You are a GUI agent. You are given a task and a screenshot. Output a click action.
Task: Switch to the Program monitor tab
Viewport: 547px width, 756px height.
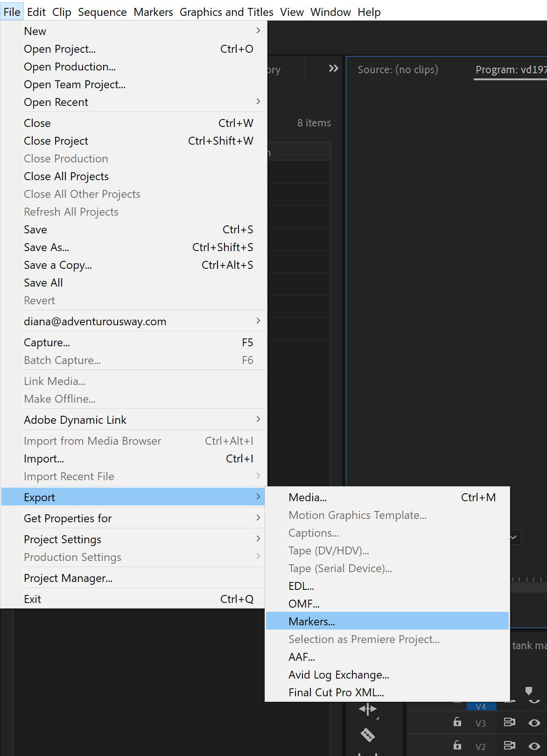[511, 70]
